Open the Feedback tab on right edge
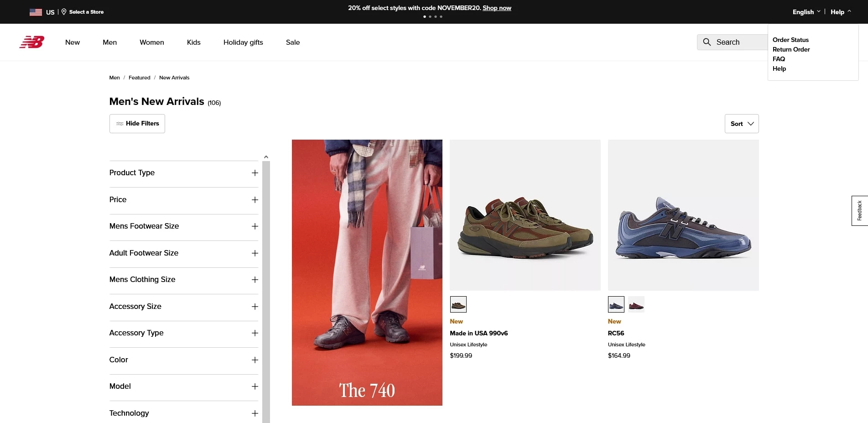868x423 pixels. [x=859, y=210]
